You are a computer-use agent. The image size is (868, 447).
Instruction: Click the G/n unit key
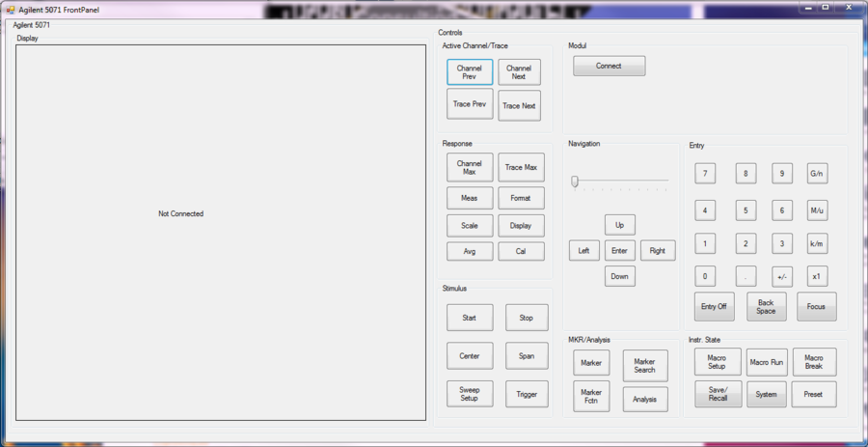coord(817,174)
